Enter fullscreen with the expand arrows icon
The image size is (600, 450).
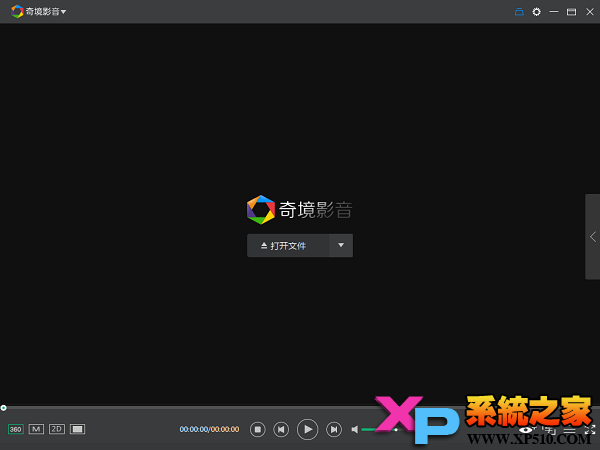590,429
